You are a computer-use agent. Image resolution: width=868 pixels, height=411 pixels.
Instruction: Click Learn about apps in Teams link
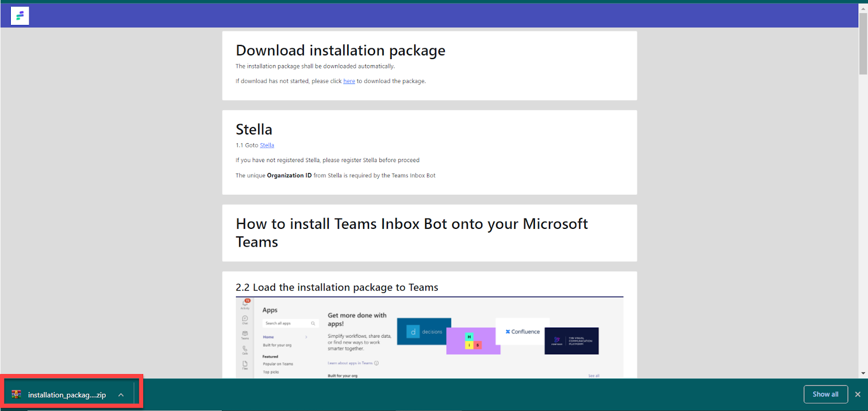tap(350, 363)
